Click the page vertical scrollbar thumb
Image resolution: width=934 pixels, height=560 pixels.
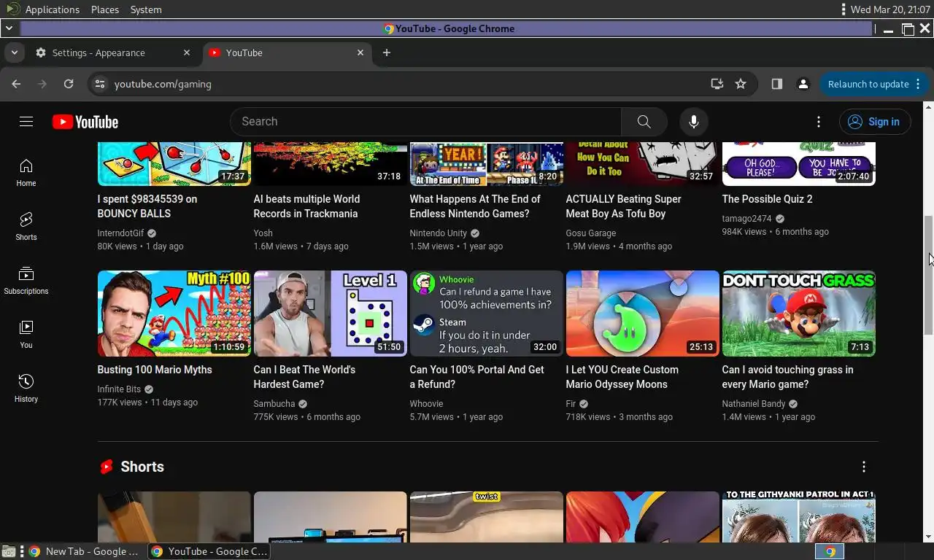(929, 274)
